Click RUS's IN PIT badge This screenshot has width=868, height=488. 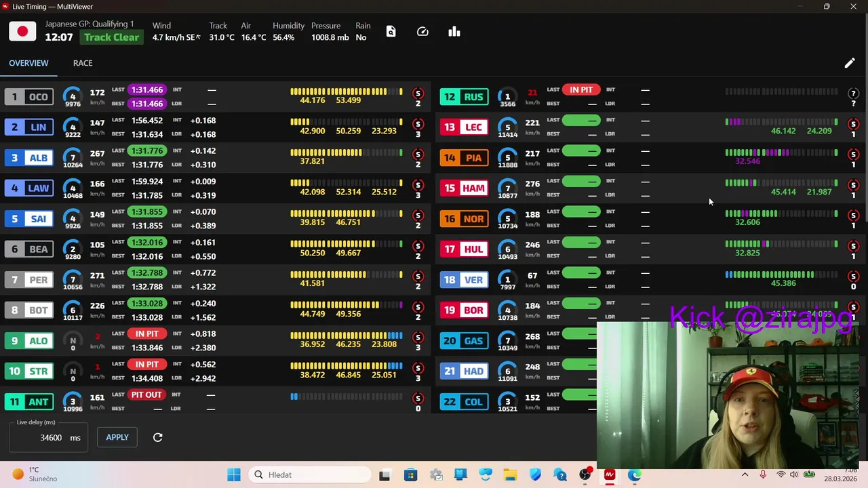coord(581,89)
